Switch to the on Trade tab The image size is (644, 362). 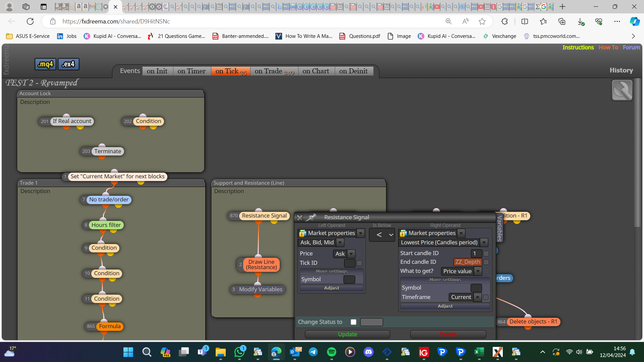274,71
